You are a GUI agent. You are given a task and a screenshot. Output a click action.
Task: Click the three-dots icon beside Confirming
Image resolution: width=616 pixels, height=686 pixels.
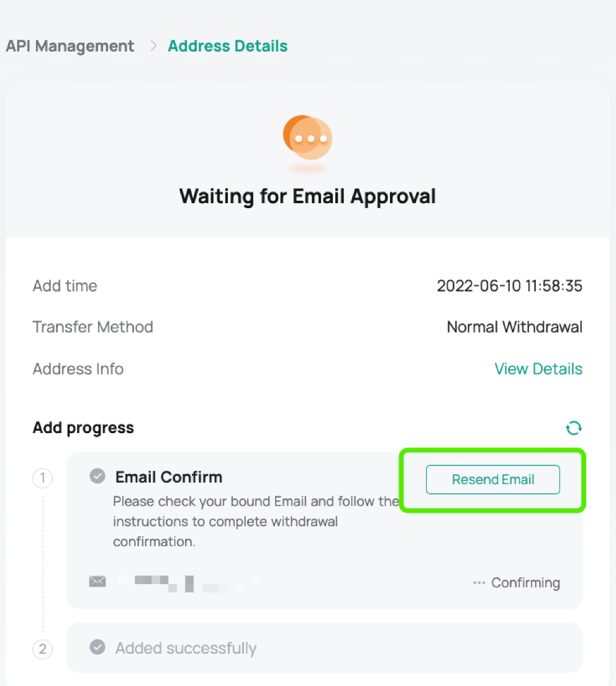click(479, 583)
